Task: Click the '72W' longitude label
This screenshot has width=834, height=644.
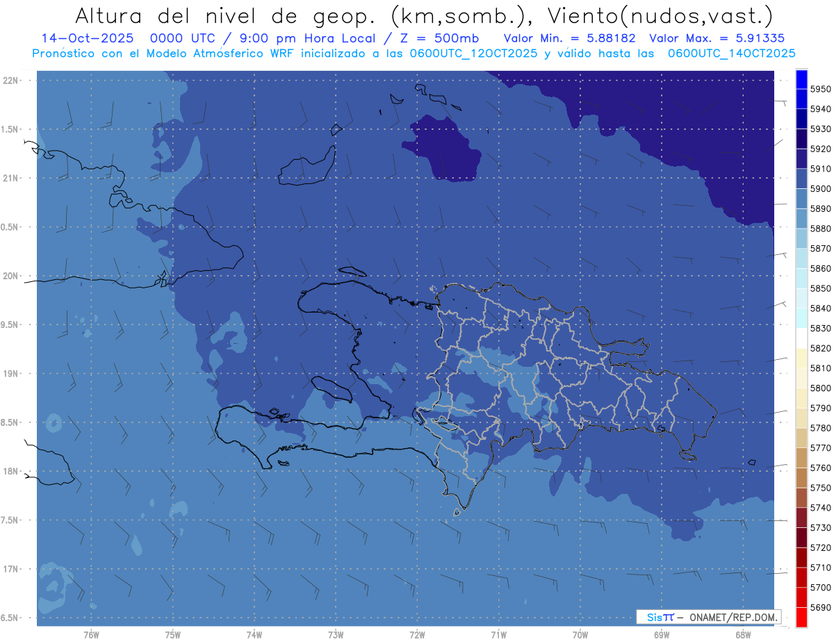Action: tap(417, 634)
